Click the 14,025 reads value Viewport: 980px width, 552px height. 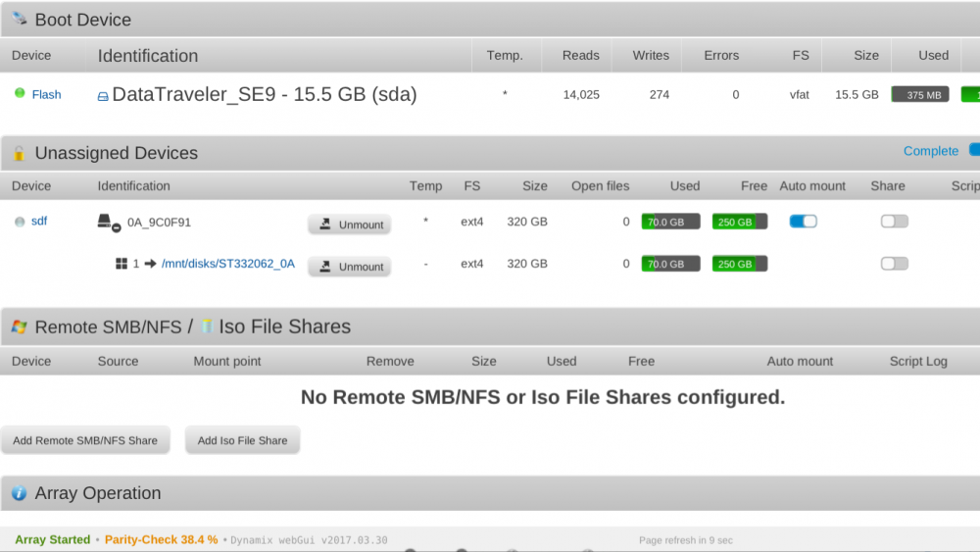click(x=581, y=95)
